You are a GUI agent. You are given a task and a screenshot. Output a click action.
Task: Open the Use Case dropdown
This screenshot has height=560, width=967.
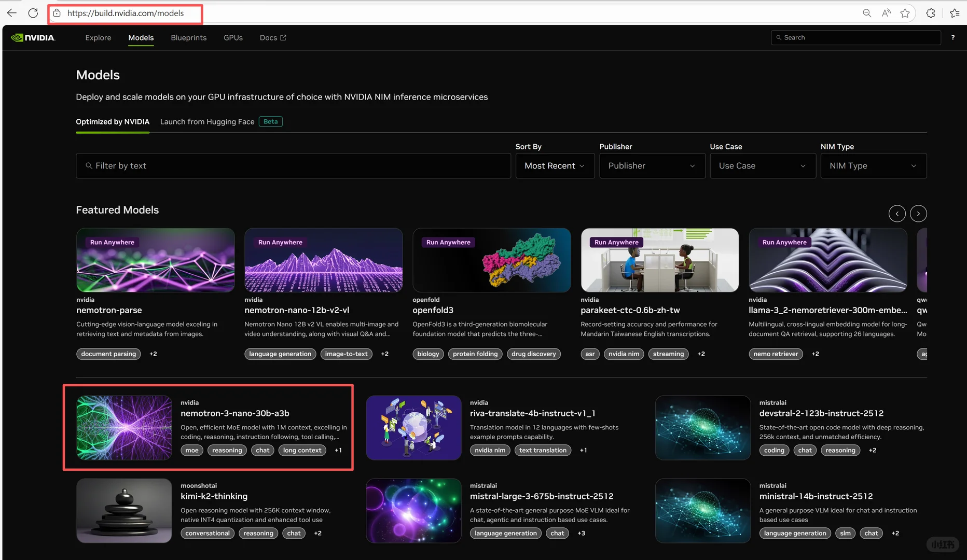(x=762, y=165)
